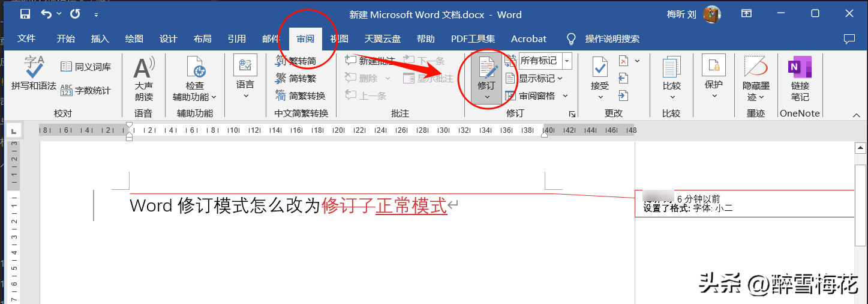This screenshot has width=868, height=304.
Task: Convert text with 简转繁
Action: [x=296, y=78]
